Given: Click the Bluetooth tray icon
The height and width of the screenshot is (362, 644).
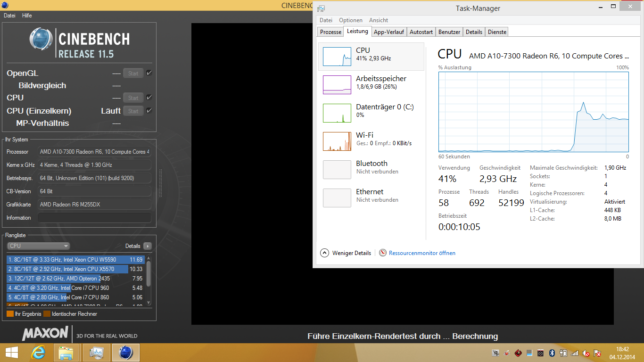Looking at the screenshot, I should [x=552, y=353].
